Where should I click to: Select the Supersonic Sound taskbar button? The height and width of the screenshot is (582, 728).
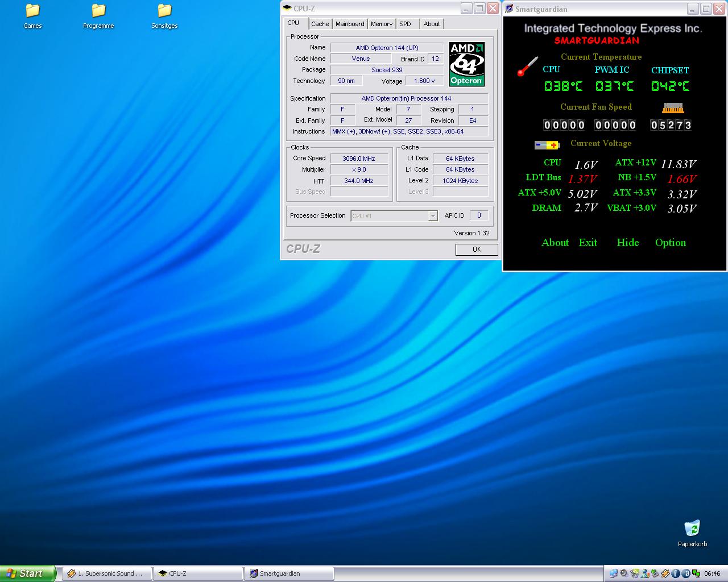click(x=107, y=573)
